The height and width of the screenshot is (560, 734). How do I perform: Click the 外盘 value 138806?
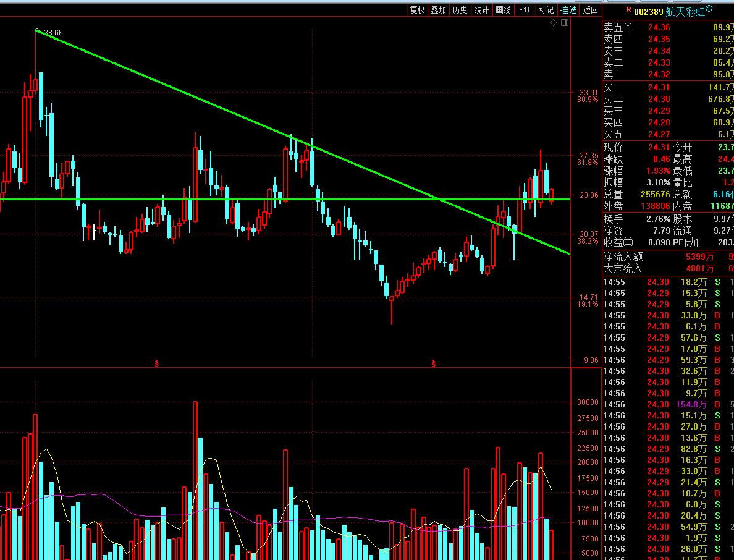click(x=656, y=206)
